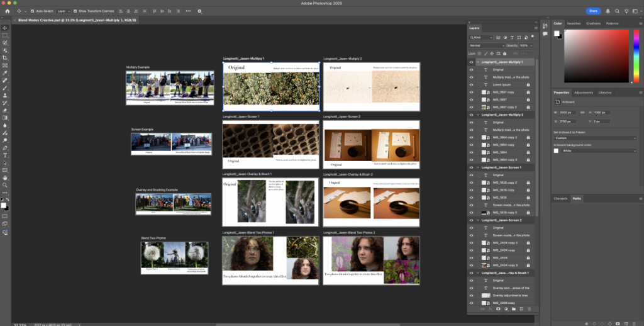The image size is (644, 326).
Task: Click the delete layer trash icon
Action: 529,309
